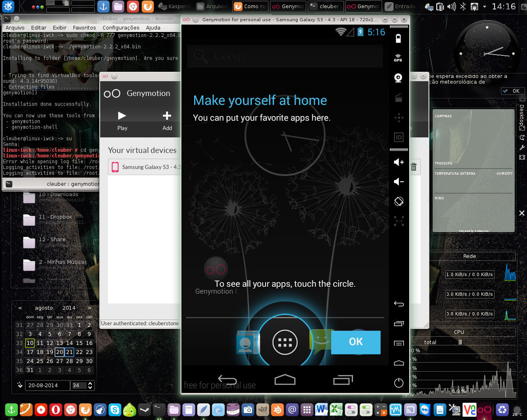
Task: Delete virtual device with trash icon
Action: coord(414,167)
